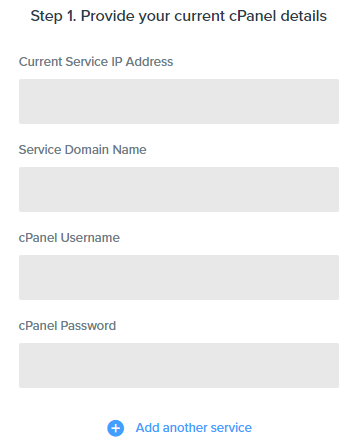Click the word 'Provide' in the heading
Screen dimensions: 360x444
tap(108, 16)
